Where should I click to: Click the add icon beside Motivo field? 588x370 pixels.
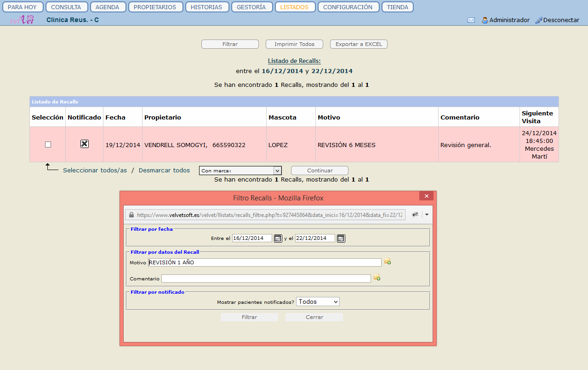388,262
